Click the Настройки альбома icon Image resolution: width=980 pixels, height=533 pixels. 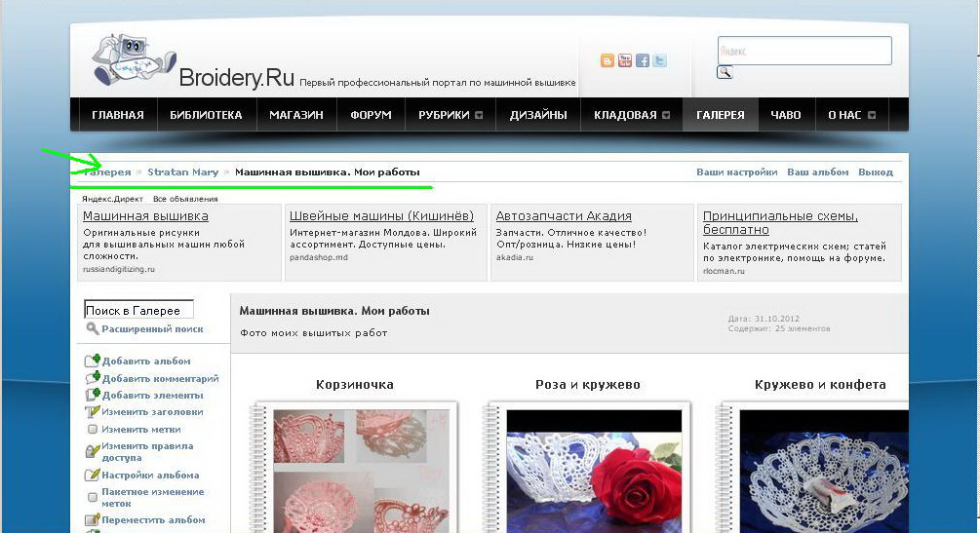coord(93,475)
